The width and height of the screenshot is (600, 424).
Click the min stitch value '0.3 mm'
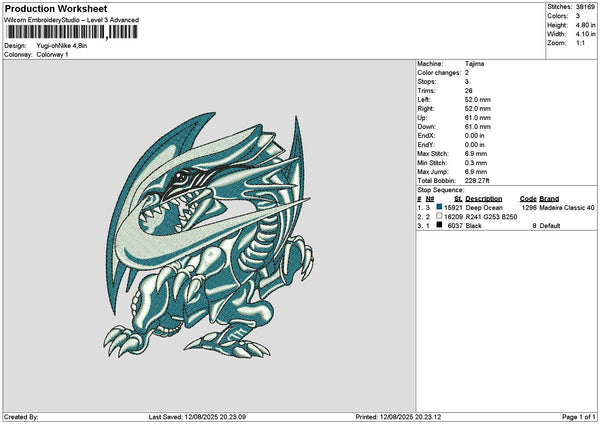click(476, 163)
